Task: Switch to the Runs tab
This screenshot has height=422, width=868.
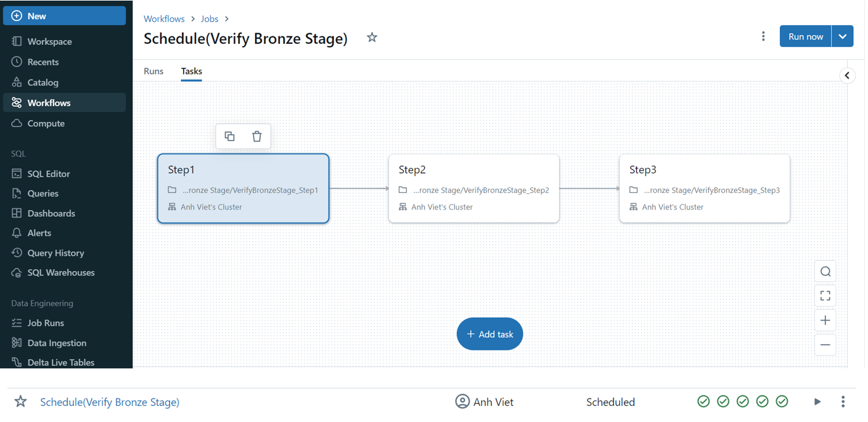Action: tap(153, 71)
